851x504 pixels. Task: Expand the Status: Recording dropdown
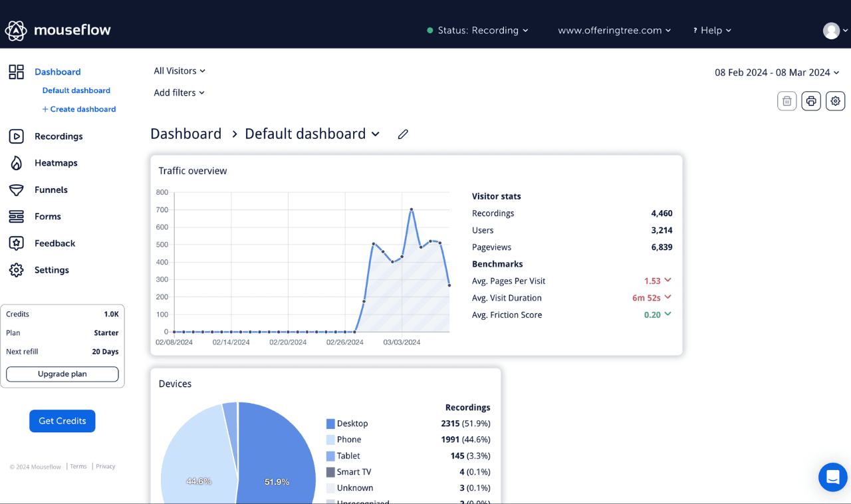tap(477, 30)
